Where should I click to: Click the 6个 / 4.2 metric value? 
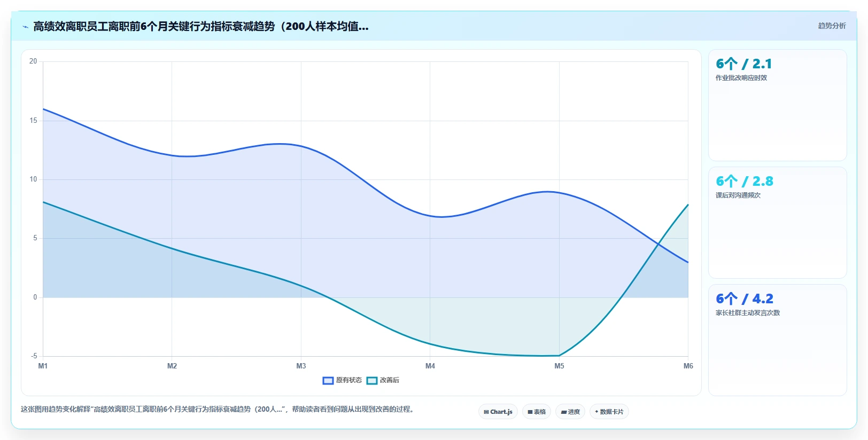(745, 298)
